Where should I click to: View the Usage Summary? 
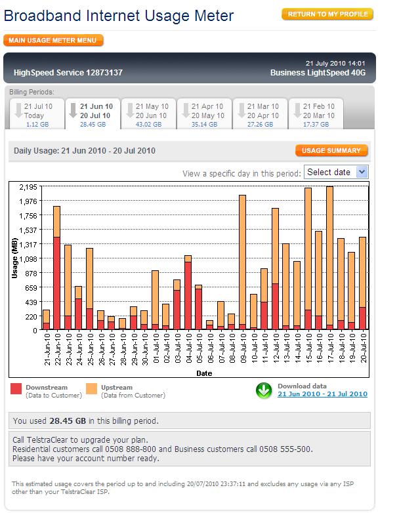click(331, 151)
